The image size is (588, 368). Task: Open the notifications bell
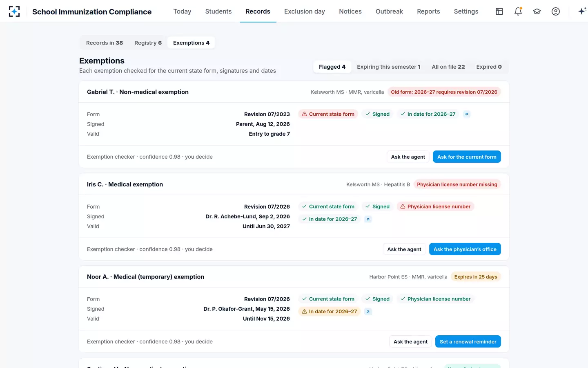[518, 11]
